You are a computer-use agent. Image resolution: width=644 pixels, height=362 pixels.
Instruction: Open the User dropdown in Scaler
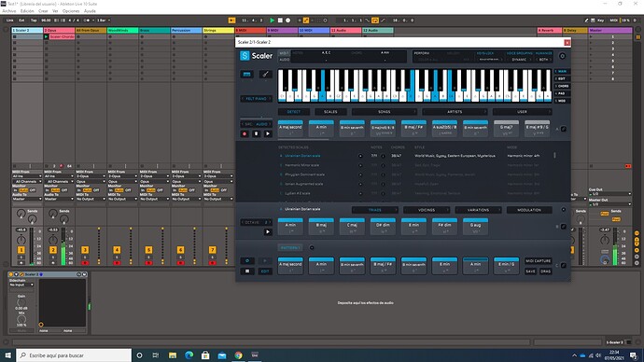pos(522,112)
